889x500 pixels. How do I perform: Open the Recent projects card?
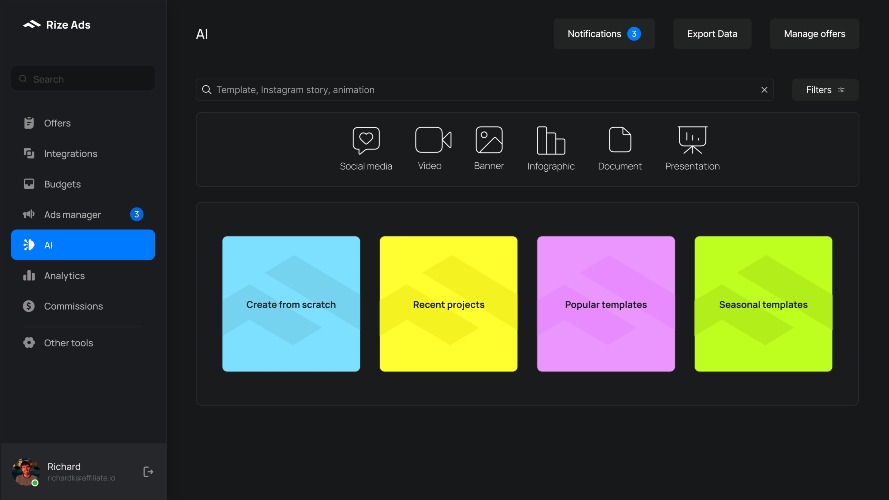(x=448, y=304)
